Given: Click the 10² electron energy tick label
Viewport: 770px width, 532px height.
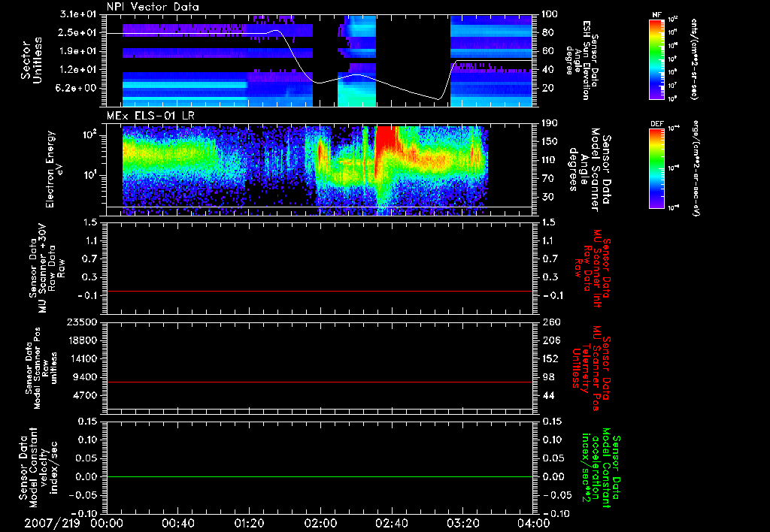Looking at the screenshot, I should tap(90, 135).
